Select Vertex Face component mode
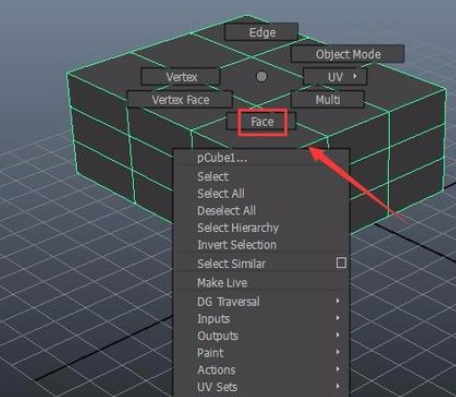This screenshot has height=397, width=456. tap(180, 99)
